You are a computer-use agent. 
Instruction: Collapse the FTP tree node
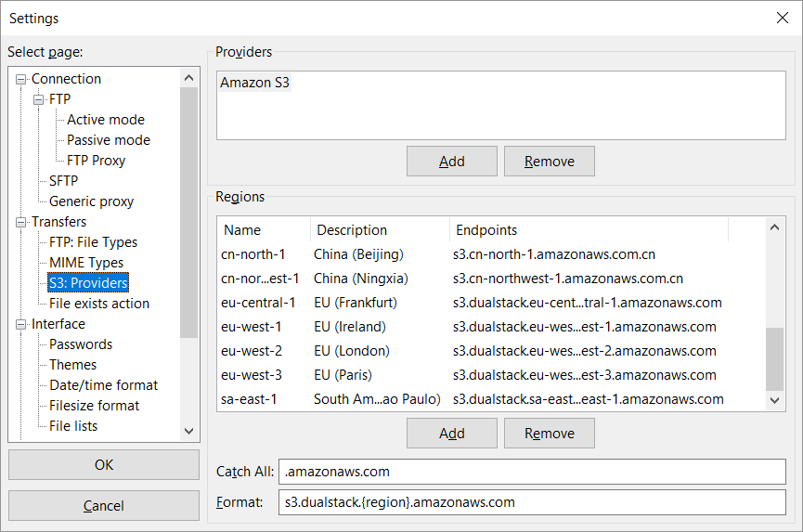tap(39, 99)
